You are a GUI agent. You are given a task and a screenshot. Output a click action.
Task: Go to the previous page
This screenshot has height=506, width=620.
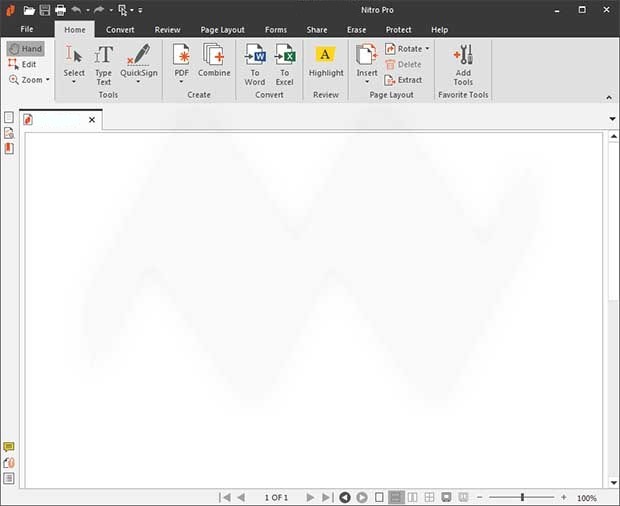241,497
